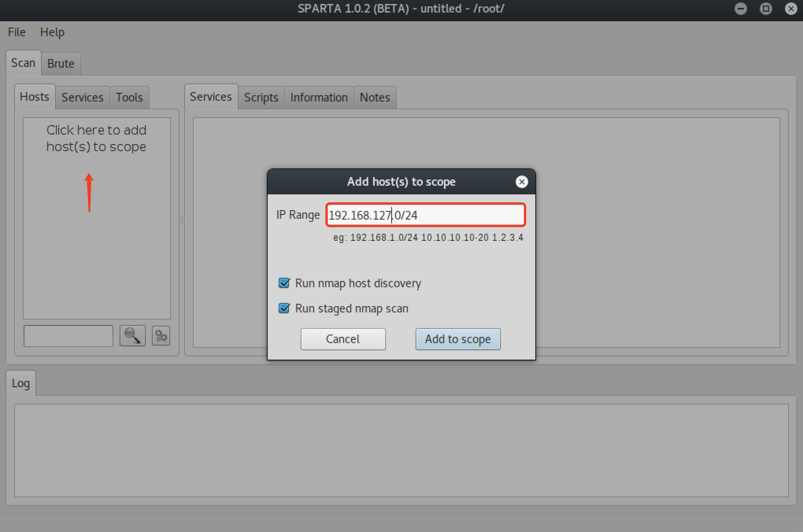The height and width of the screenshot is (532, 803).
Task: Open the Notes tab
Action: coord(375,97)
